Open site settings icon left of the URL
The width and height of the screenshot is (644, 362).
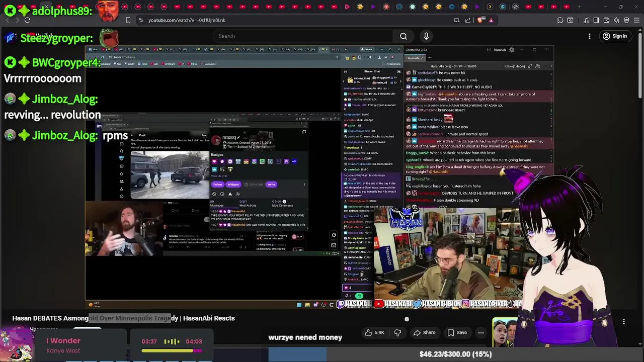point(141,20)
